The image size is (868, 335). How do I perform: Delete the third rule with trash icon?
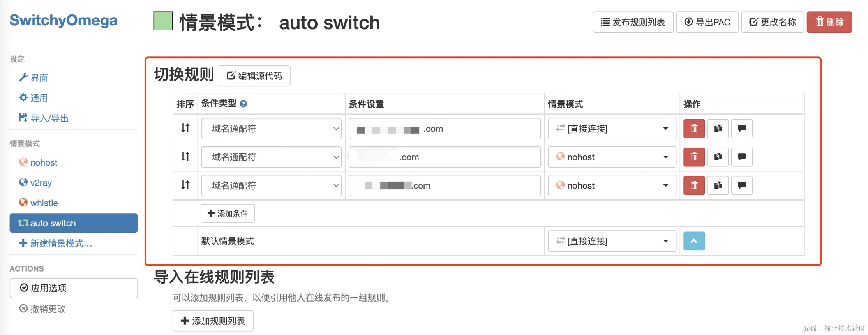(694, 185)
